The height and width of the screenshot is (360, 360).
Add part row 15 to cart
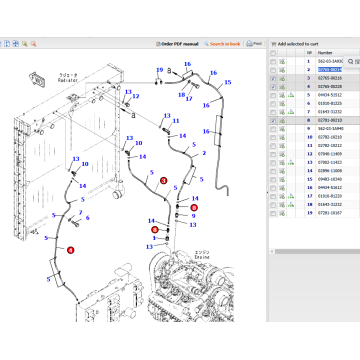[282, 179]
